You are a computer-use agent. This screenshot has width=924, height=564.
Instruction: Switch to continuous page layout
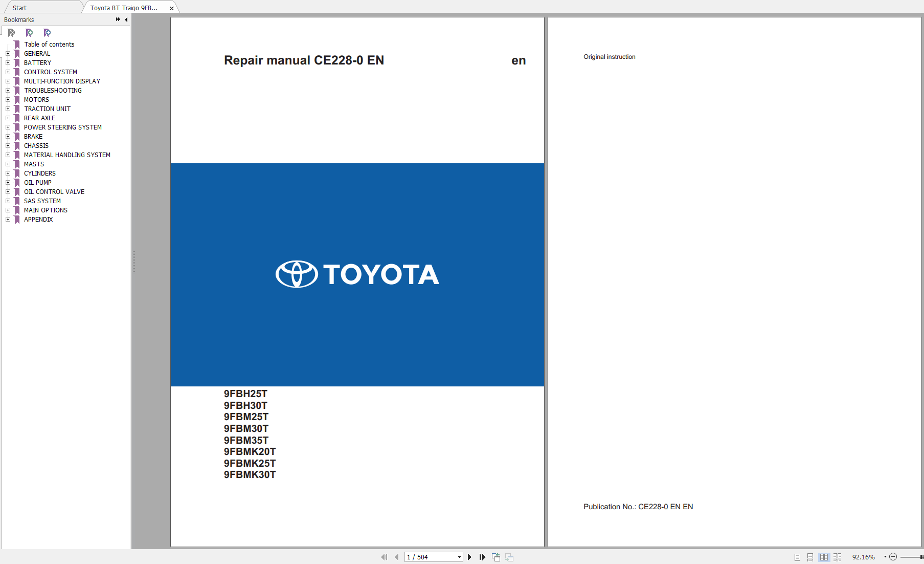click(810, 557)
